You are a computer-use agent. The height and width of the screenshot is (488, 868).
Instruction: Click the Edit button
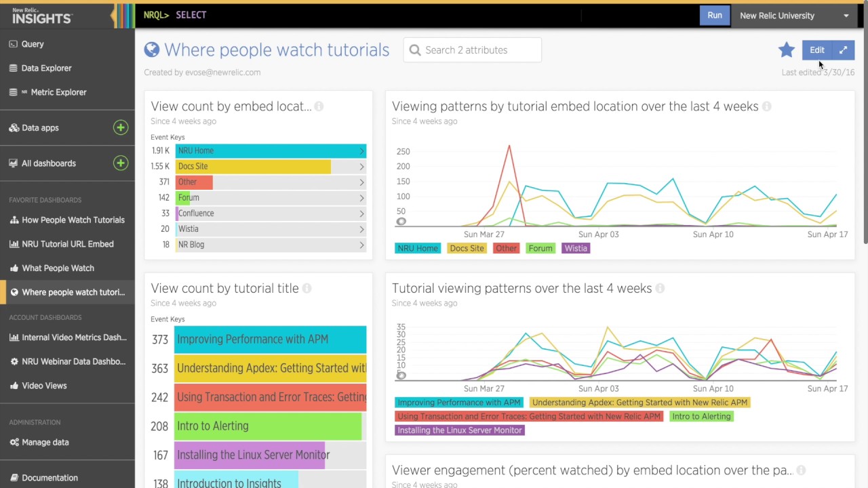click(816, 49)
